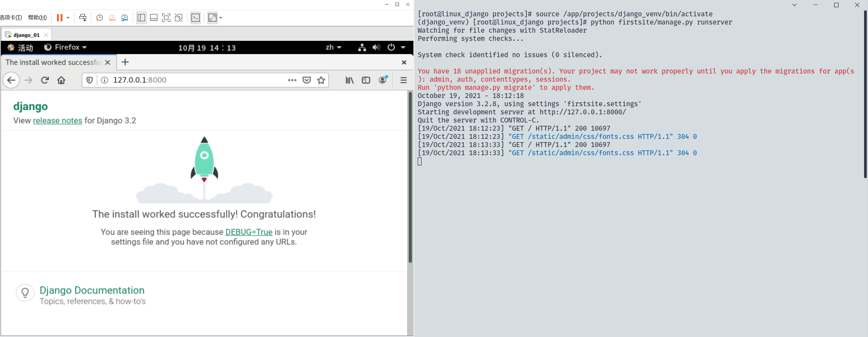This screenshot has width=868, height=337.
Task: Take a VM snapshot with clock icon
Action: pyautogui.click(x=99, y=18)
